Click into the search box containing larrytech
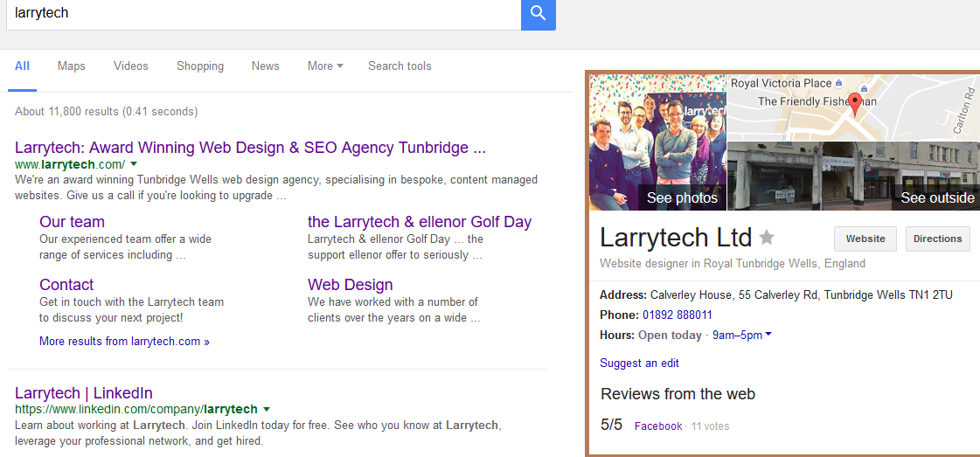The height and width of the screenshot is (457, 980). pos(264,13)
